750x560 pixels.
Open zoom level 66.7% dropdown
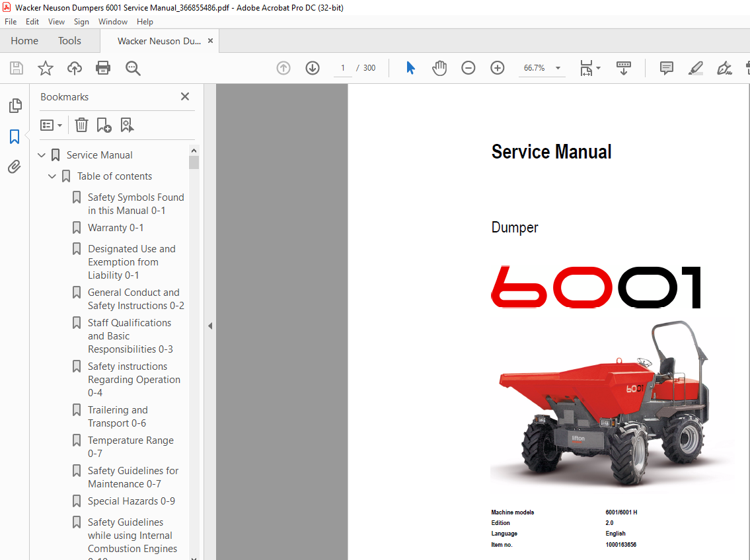pyautogui.click(x=558, y=68)
